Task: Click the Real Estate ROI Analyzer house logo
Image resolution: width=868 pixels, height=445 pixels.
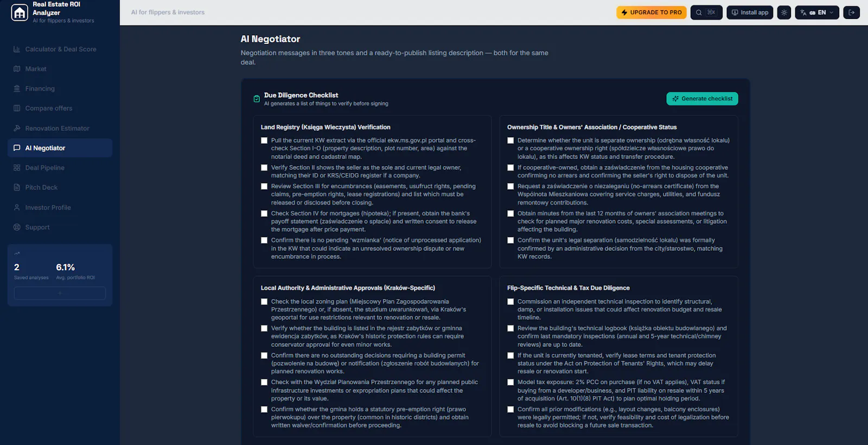Action: pos(20,12)
